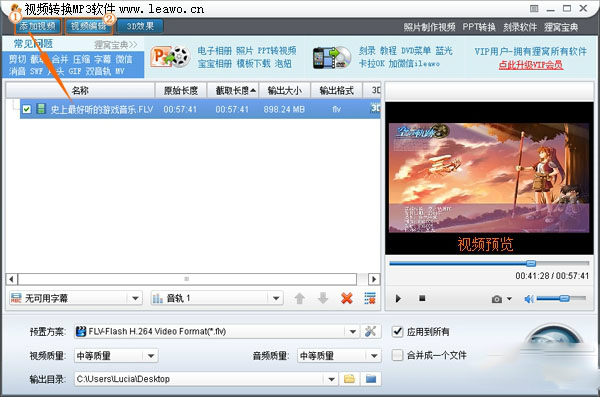The image size is (600, 397).
Task: Click the phone and DVD disc icon
Action: pyautogui.click(x=331, y=58)
